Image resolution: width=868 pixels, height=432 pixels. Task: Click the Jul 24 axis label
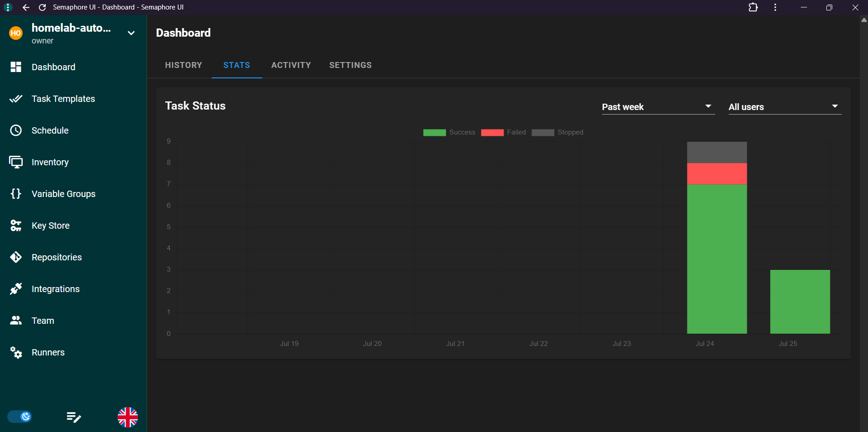point(705,344)
